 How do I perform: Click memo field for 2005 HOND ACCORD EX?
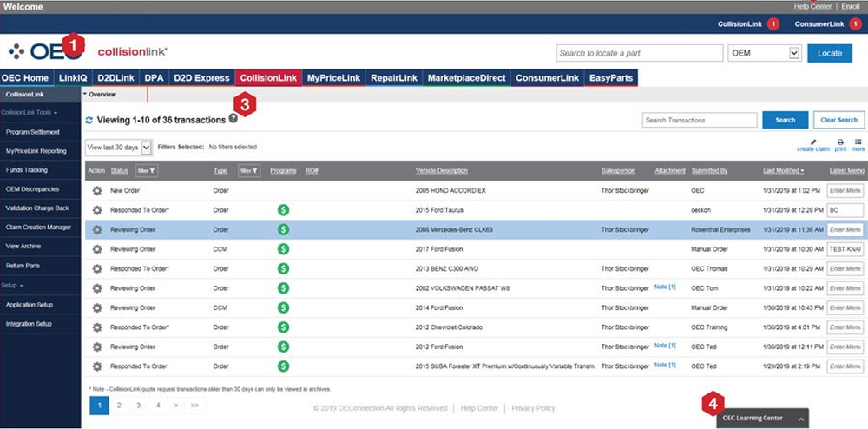click(845, 191)
